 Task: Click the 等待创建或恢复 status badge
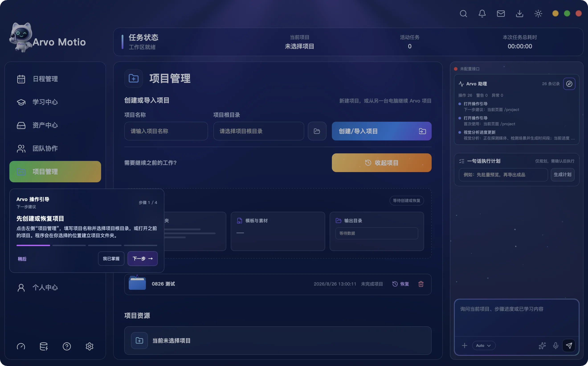pos(406,200)
